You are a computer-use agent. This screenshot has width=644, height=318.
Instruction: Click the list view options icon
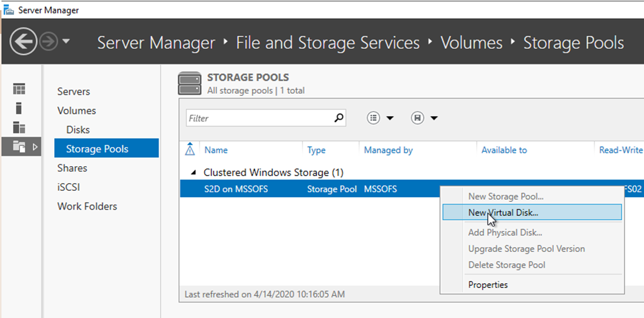[373, 118]
